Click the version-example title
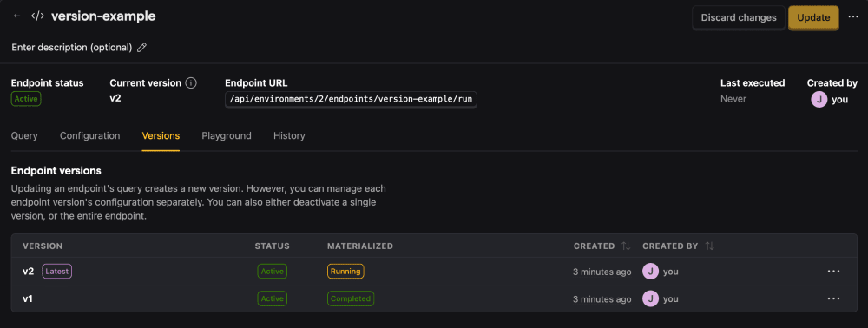 (103, 16)
